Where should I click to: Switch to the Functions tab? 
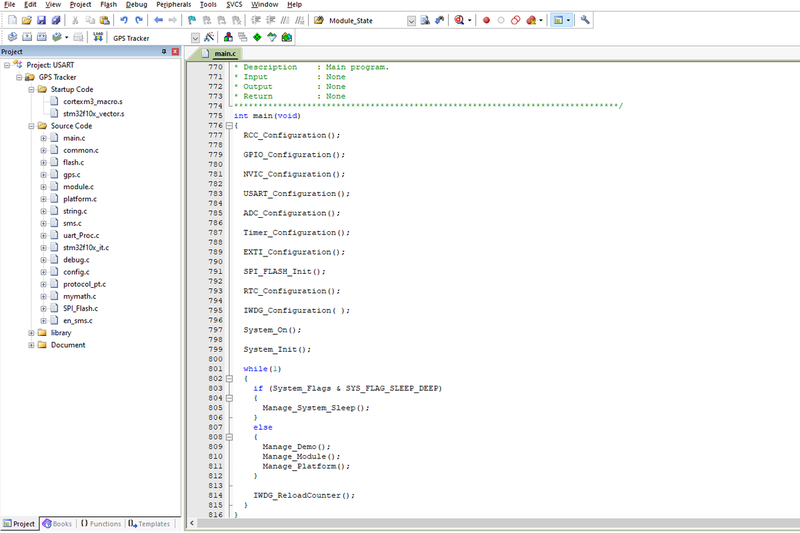point(101,524)
